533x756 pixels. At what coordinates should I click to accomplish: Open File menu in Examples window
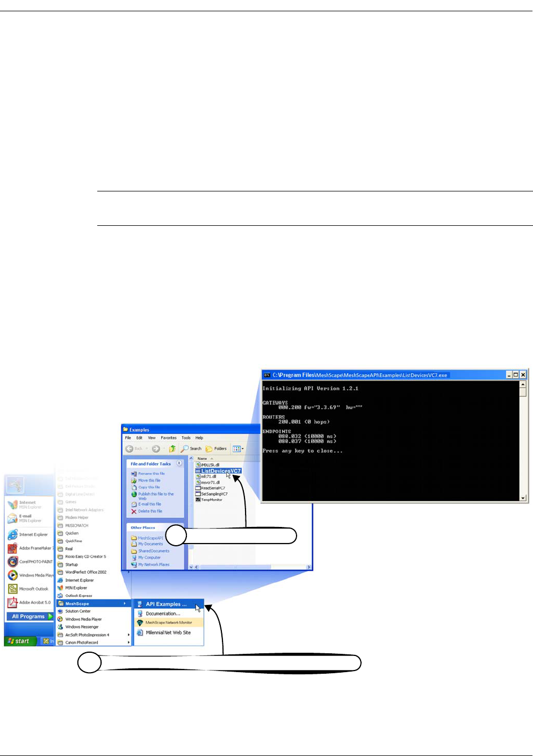pyautogui.click(x=128, y=438)
